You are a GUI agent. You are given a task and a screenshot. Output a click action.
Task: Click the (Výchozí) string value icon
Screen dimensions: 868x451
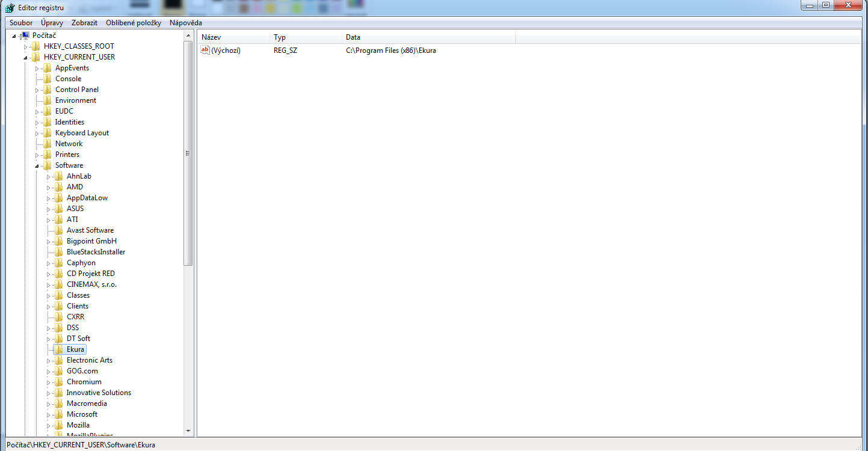(x=205, y=51)
